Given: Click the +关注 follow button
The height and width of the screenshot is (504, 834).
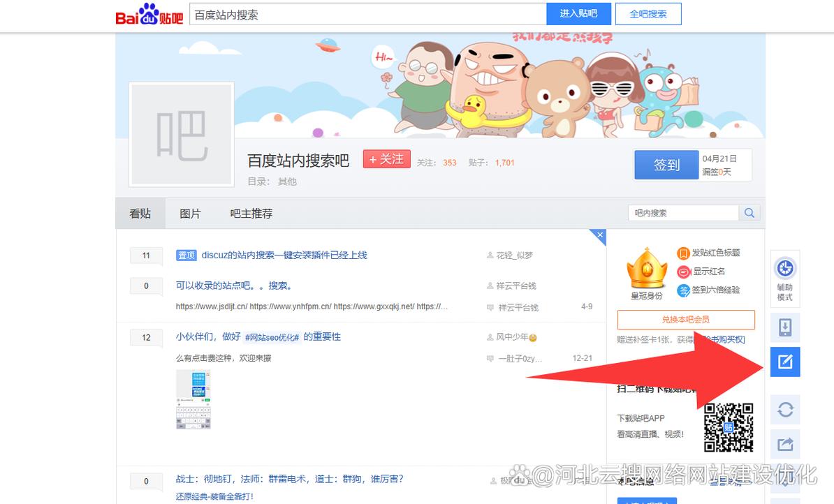Looking at the screenshot, I should pos(386,158).
